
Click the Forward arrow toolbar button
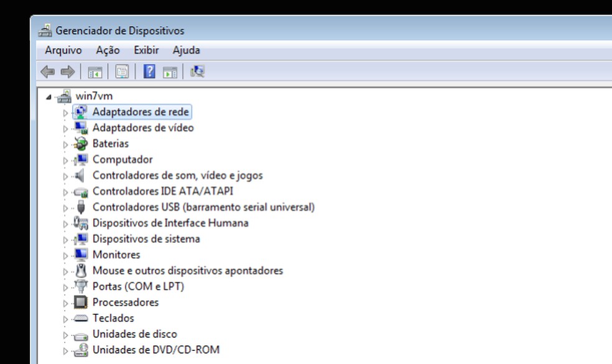(x=68, y=71)
